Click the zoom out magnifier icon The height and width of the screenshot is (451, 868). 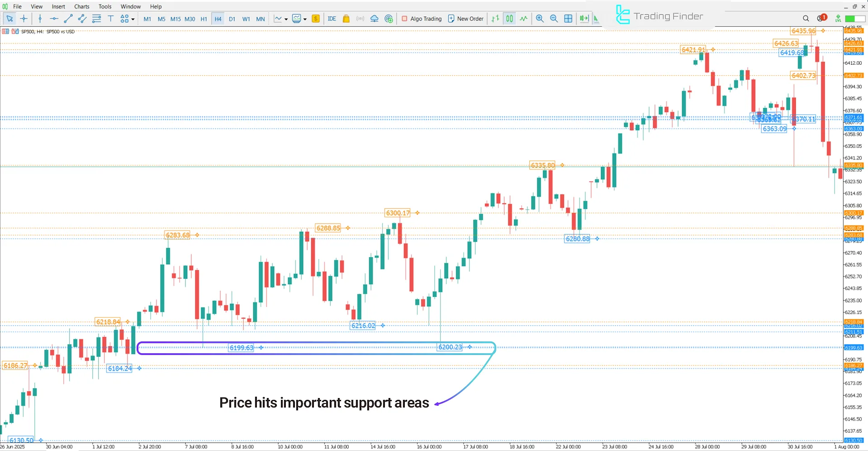point(554,19)
